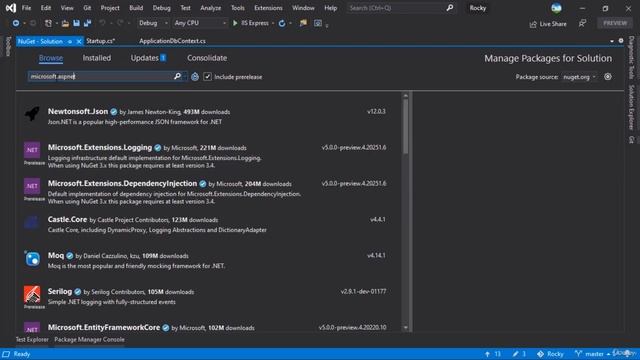The image size is (640, 360).
Task: Click the PREVIEW button
Action: (615, 23)
